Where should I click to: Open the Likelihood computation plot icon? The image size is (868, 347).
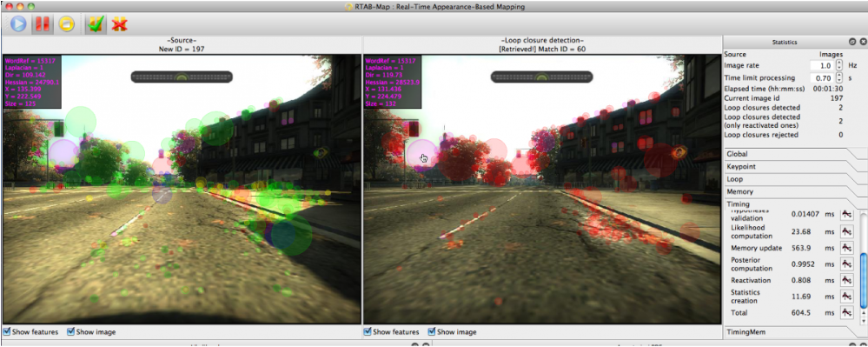click(846, 231)
